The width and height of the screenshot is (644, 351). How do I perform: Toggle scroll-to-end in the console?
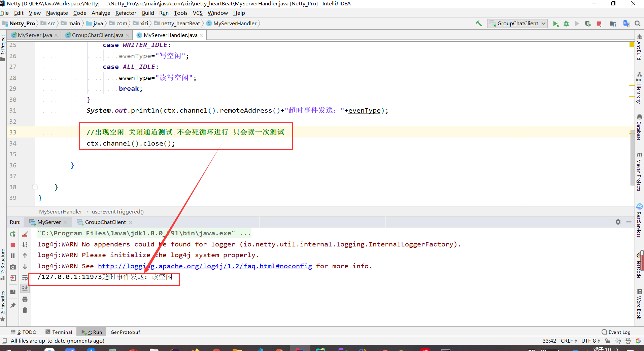coord(25,288)
